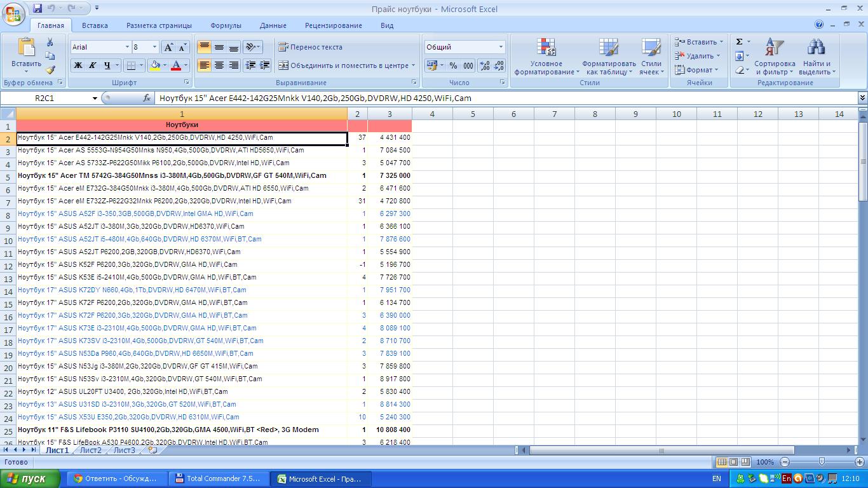Open the Рецензирование tab

[333, 25]
